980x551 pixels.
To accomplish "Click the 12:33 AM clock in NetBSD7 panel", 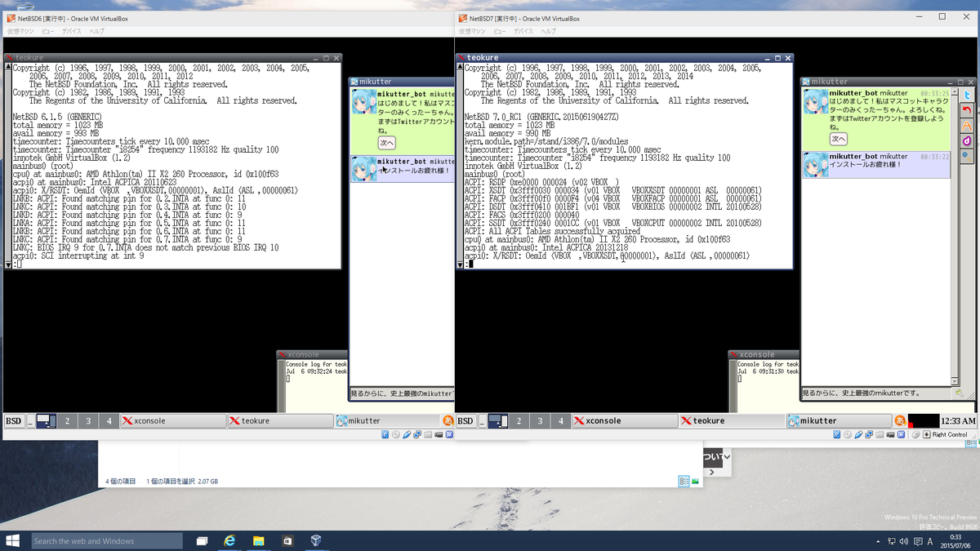I will tap(958, 421).
